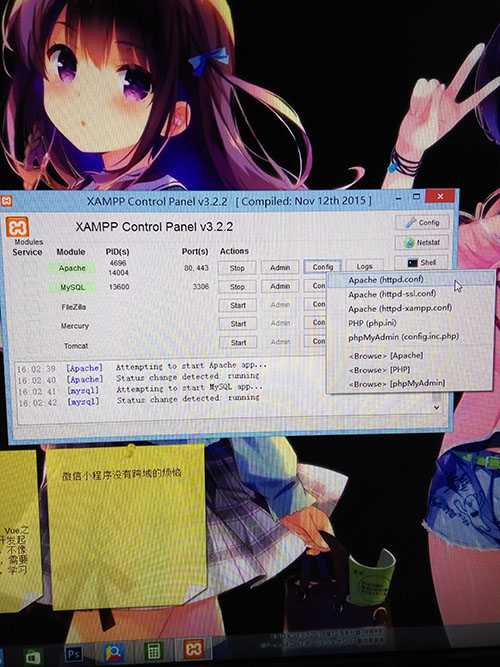
Task: Click the XAMPP title bar icon
Action: point(6,200)
